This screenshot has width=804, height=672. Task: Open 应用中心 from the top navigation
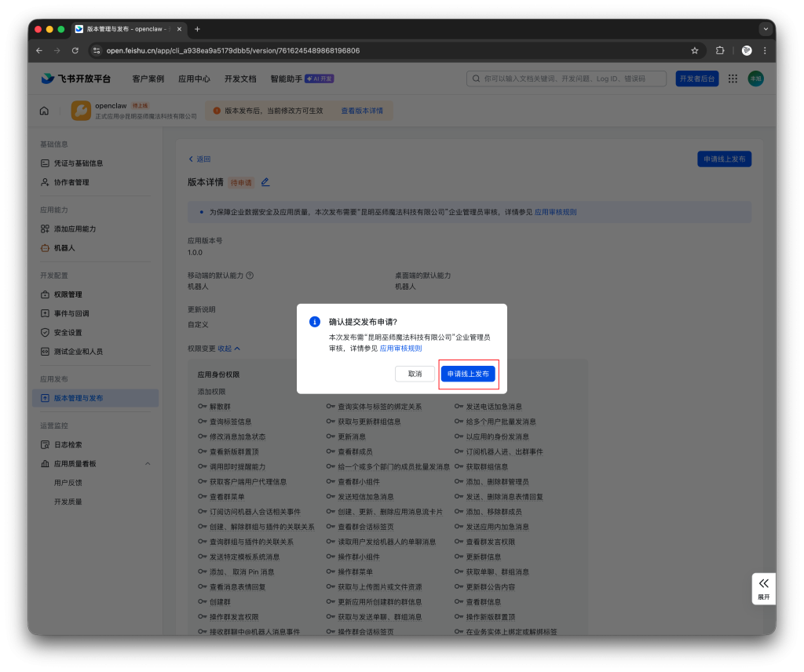[x=194, y=79]
